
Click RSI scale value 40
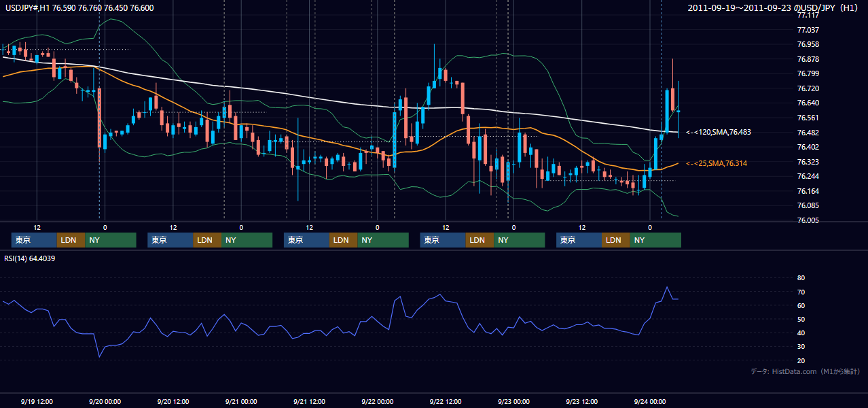[801, 333]
